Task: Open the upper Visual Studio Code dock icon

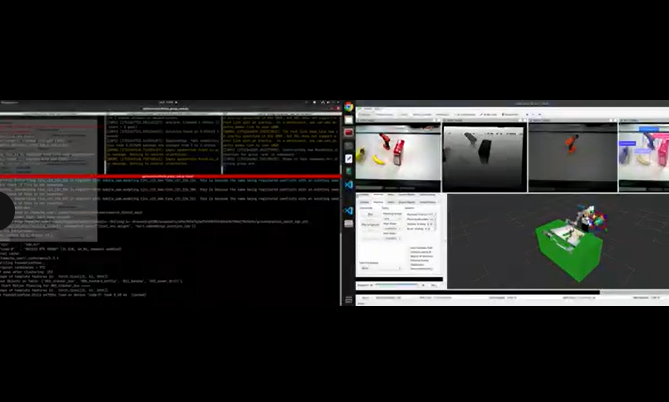Action: tap(349, 184)
